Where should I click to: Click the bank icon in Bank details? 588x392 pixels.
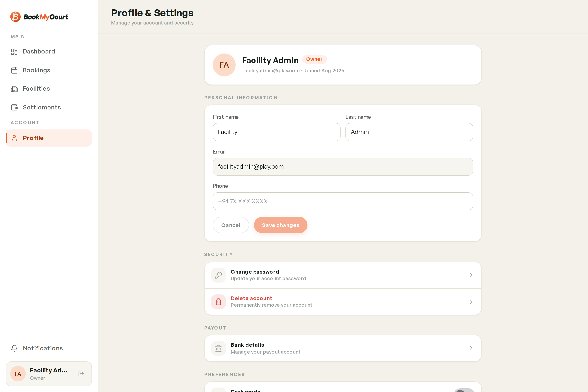(x=218, y=348)
